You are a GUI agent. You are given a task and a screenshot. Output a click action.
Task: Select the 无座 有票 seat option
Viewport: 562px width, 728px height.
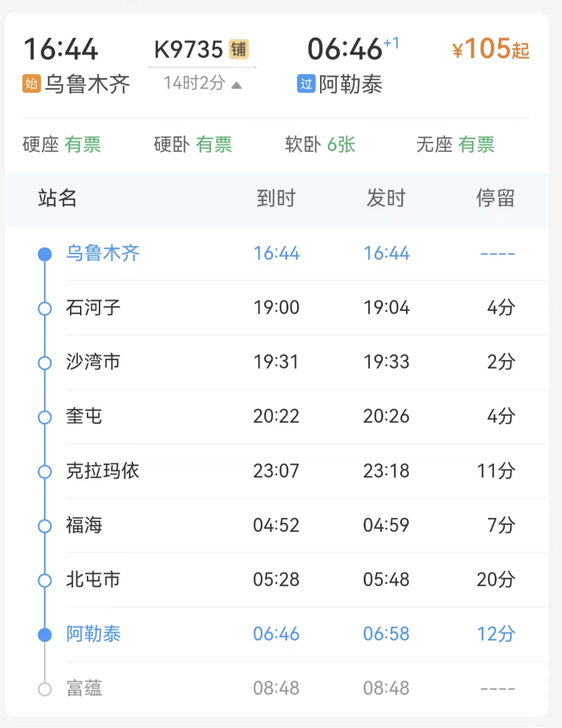click(455, 145)
